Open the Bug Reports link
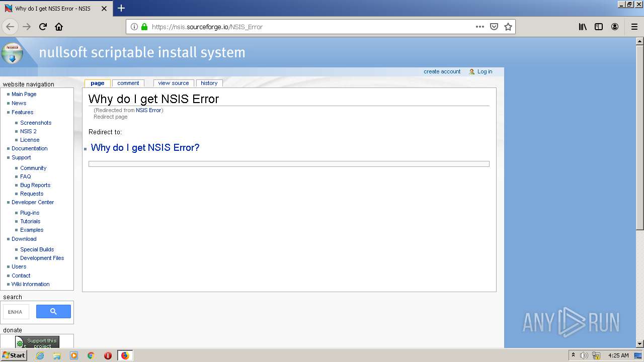This screenshot has width=644, height=362. 35,185
